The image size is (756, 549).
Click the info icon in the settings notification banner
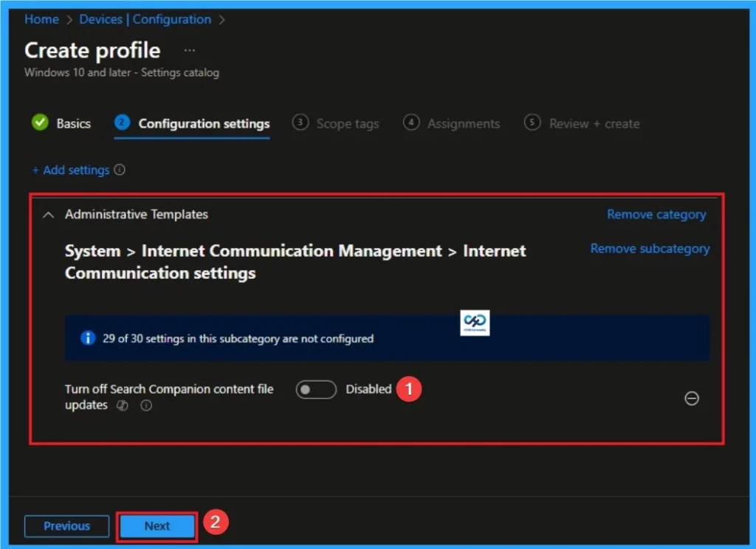pos(87,338)
